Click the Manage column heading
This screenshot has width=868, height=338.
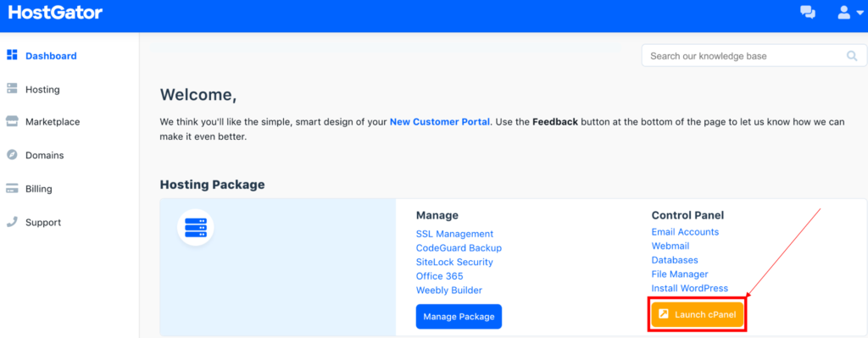437,215
